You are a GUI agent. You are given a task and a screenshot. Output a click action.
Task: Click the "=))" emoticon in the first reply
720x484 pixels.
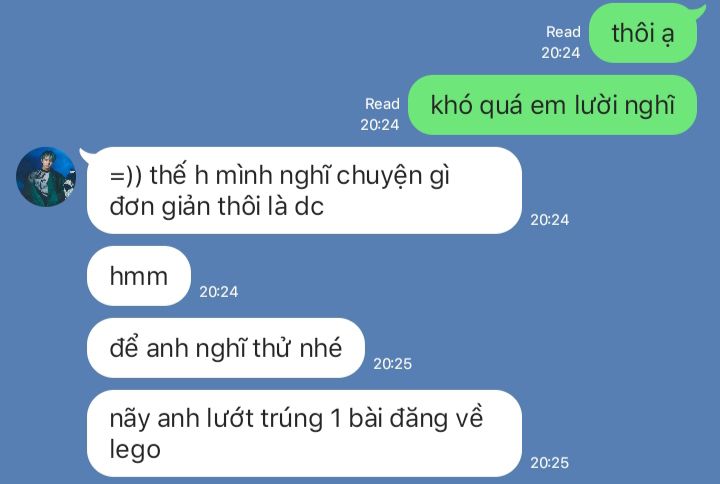(126, 175)
